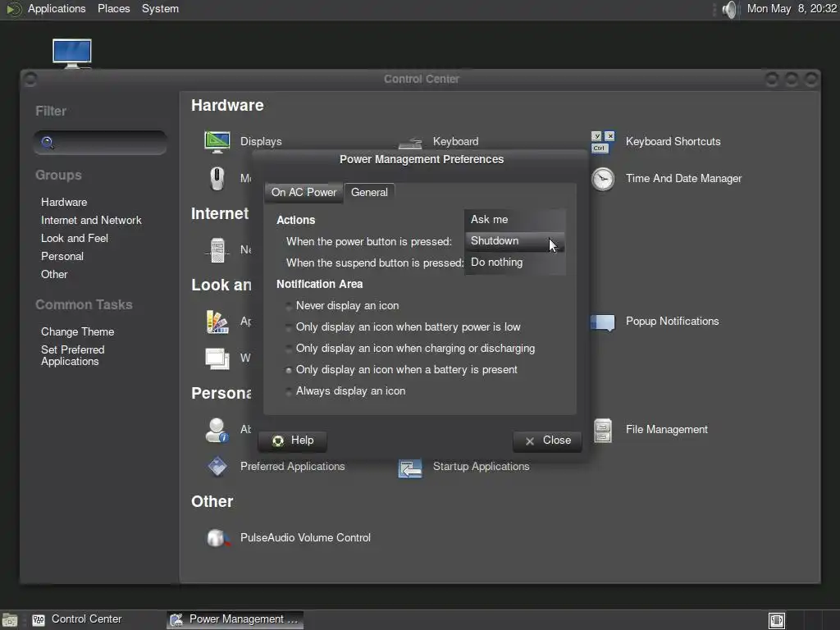Close the Power Management Preferences dialog
Image resolution: width=840 pixels, height=630 pixels.
pyautogui.click(x=547, y=441)
